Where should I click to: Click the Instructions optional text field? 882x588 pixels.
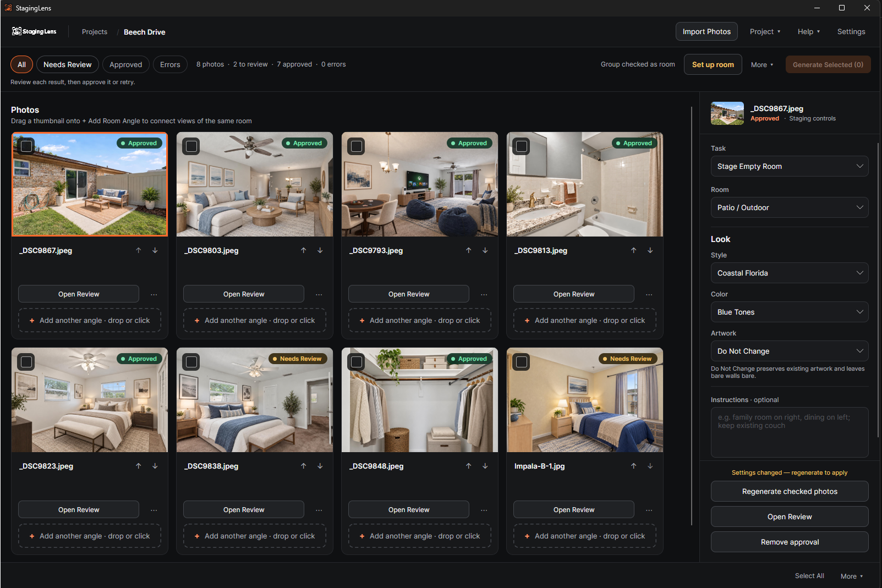tap(790, 432)
